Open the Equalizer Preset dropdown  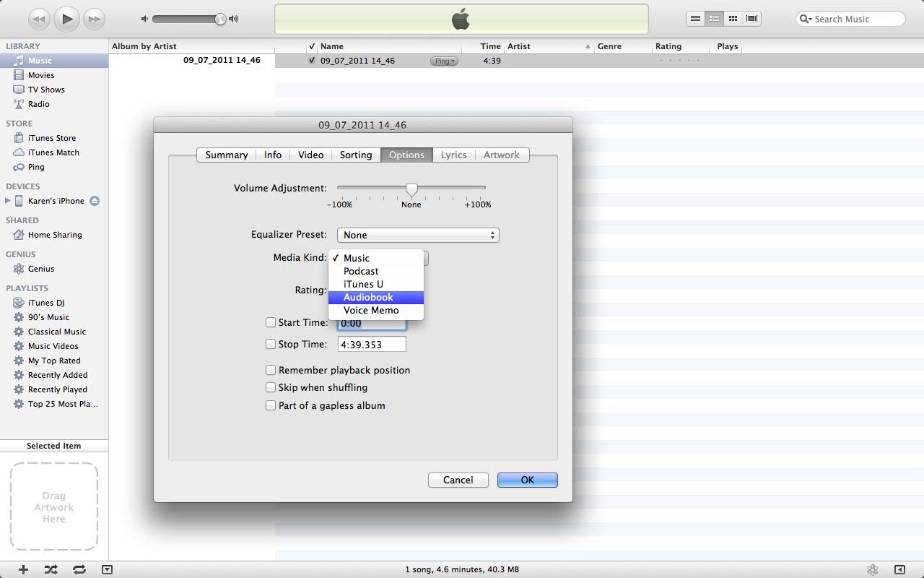[418, 235]
